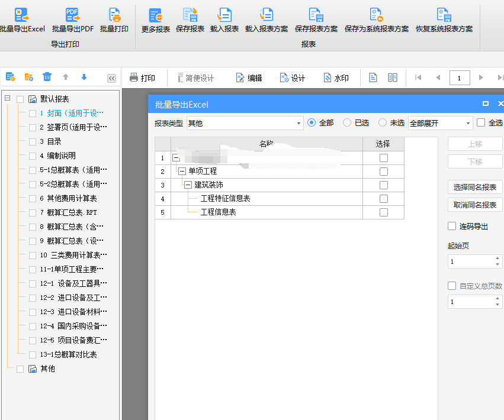Screen dimensions: 504x420
Task: Select tree item 13-1总概算对比表
Action: point(68,354)
